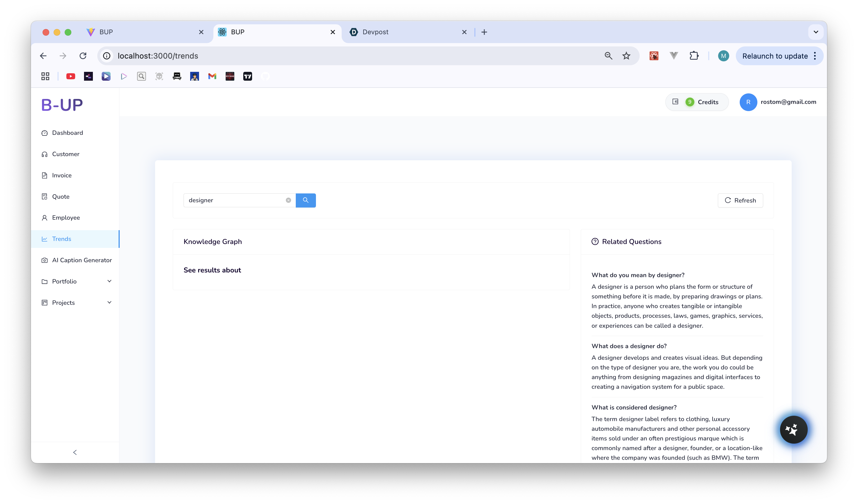Open the browser extensions puzzle icon

[694, 56]
